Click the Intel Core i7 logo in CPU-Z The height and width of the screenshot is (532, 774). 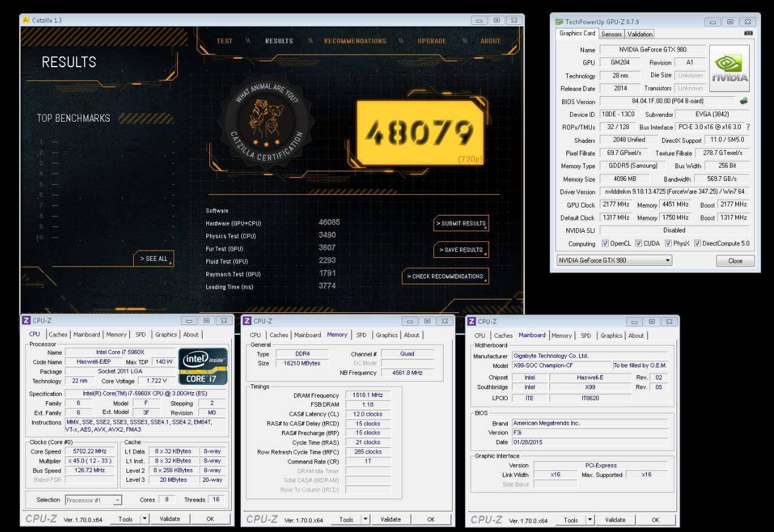[202, 366]
